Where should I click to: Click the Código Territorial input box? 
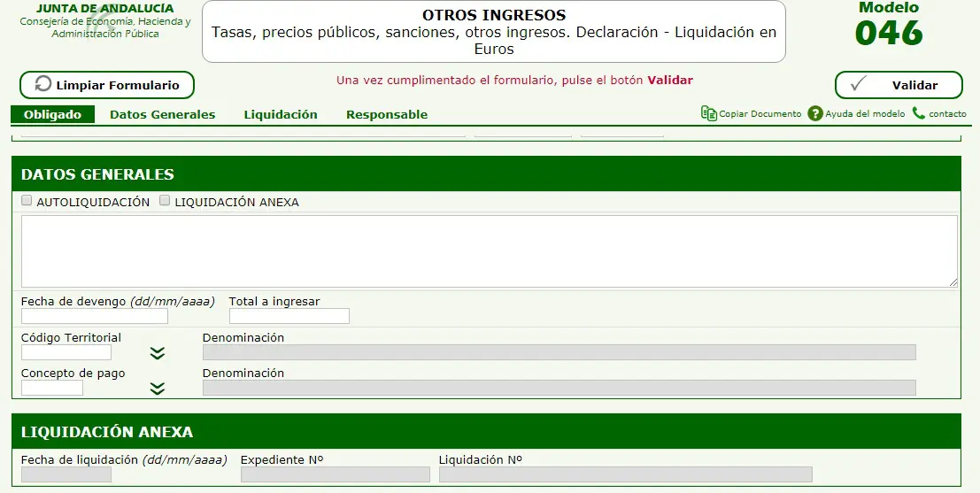(66, 352)
